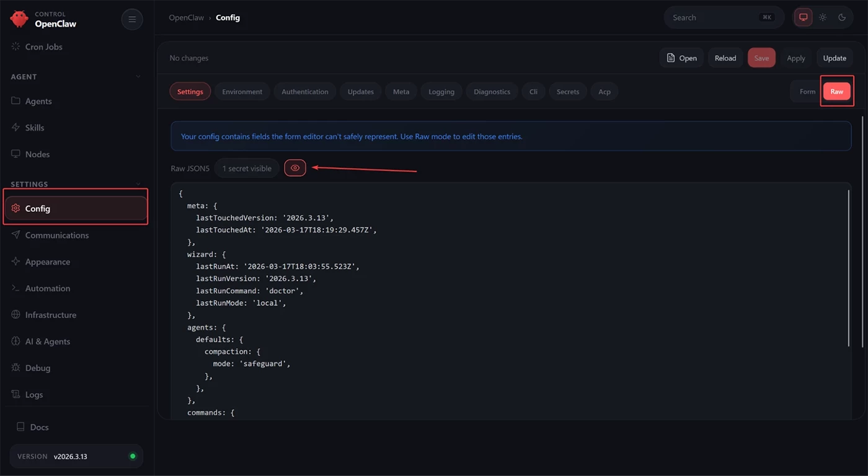Collapse the SETTINGS sidebar section
The image size is (868, 476).
(138, 184)
